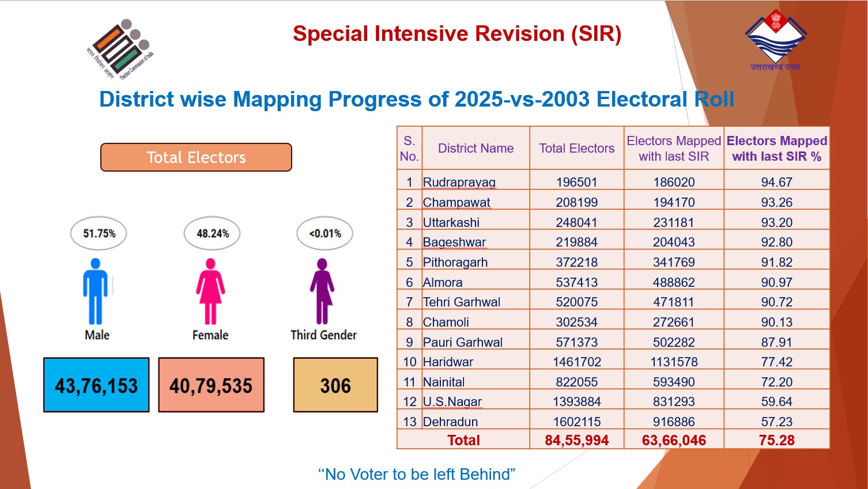Click the Election Commission of India logo

[119, 50]
